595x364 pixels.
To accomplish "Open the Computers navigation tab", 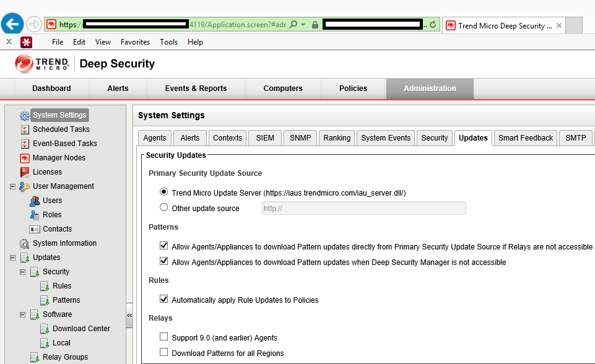I will [x=283, y=89].
